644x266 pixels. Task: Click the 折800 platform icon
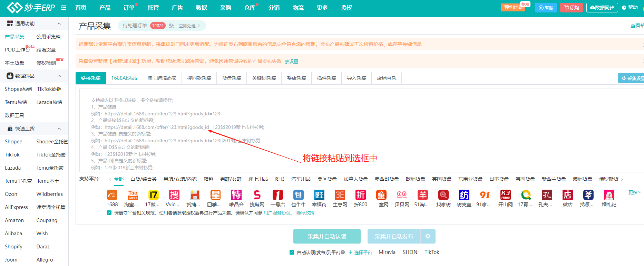[361, 195]
